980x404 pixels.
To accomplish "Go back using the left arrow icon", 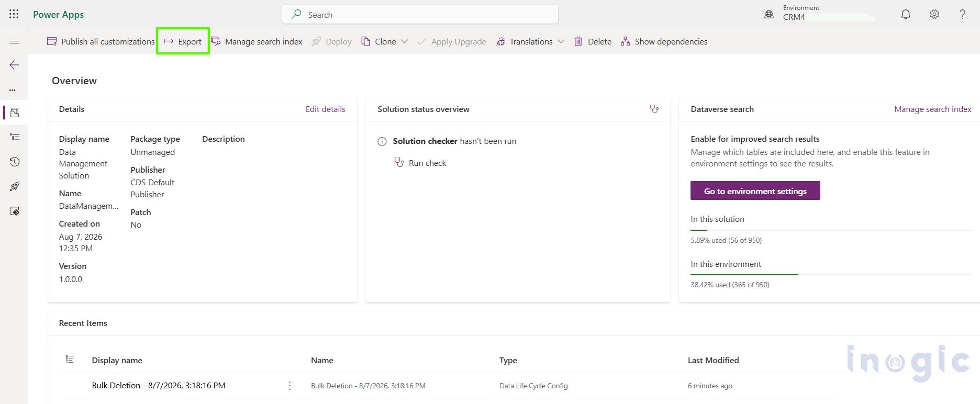I will [x=14, y=65].
